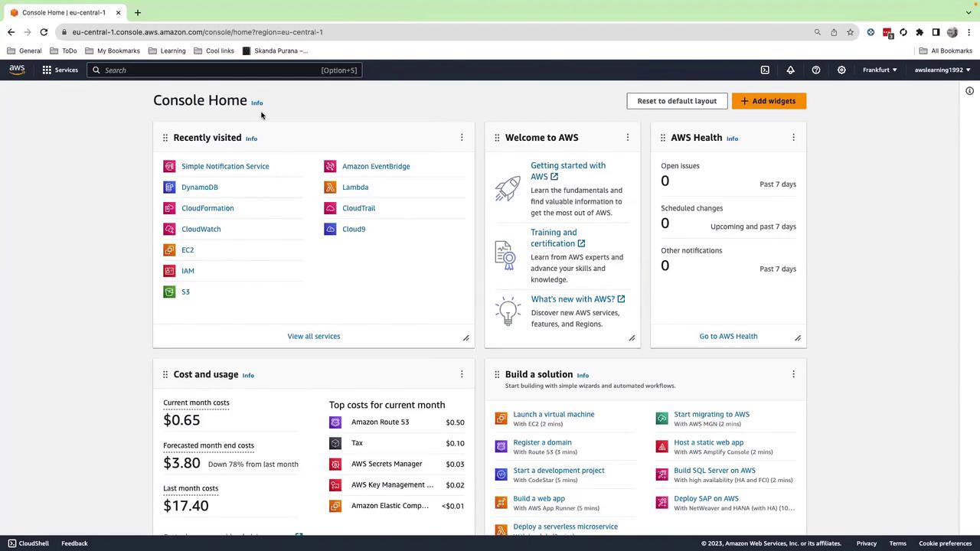This screenshot has width=980, height=551.
Task: Open the Learning bookmarks folder
Action: [x=167, y=51]
